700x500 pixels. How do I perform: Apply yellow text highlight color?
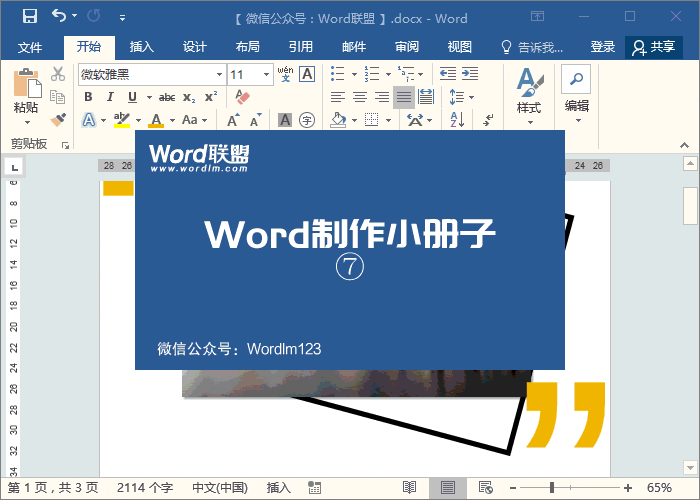point(121,120)
